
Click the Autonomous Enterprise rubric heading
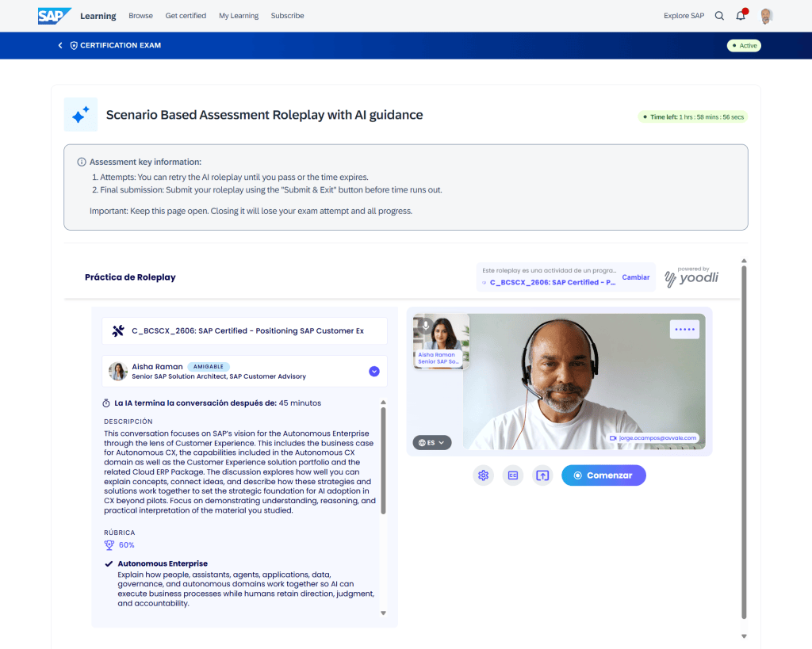coord(163,563)
